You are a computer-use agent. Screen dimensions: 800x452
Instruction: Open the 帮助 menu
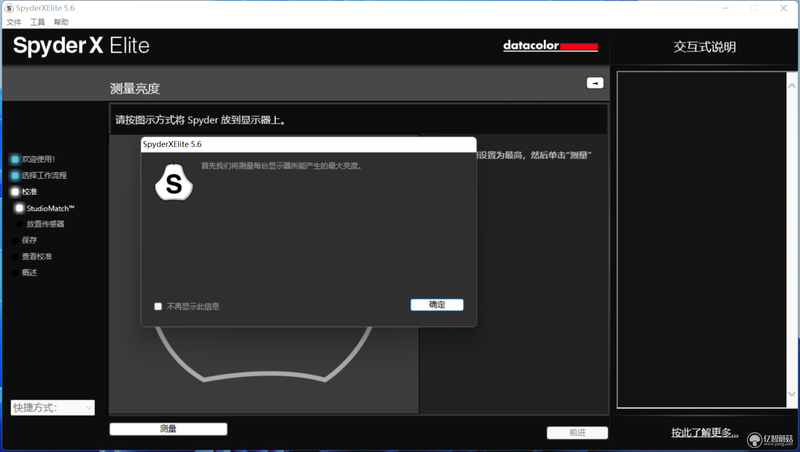tap(61, 22)
